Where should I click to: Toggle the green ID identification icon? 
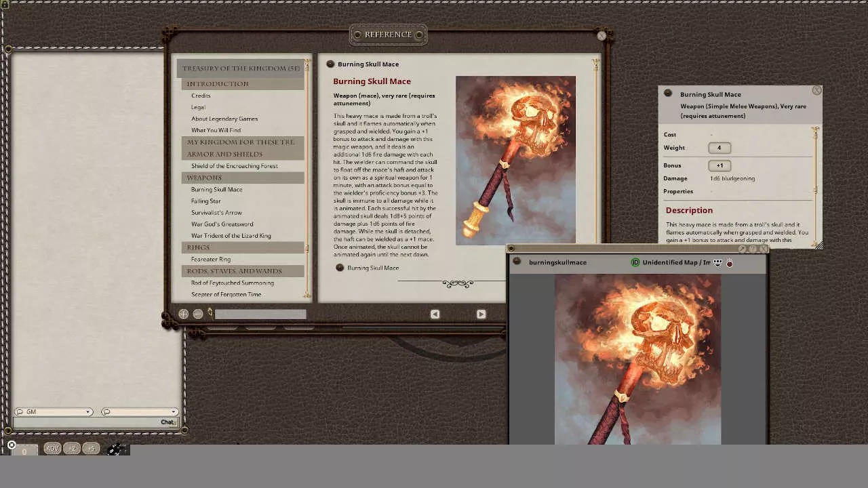coord(635,262)
